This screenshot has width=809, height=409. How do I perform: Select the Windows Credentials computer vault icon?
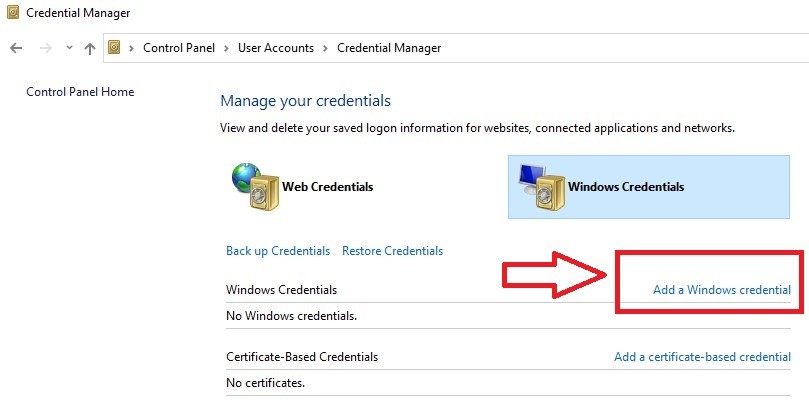[540, 186]
